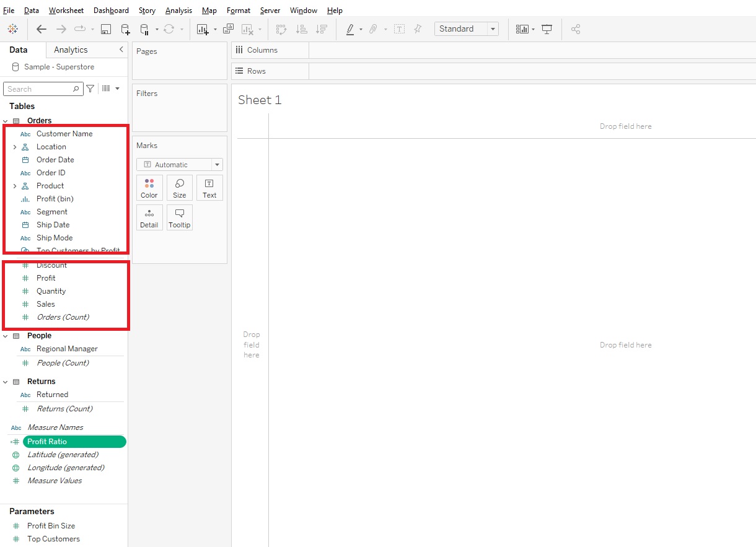Image resolution: width=756 pixels, height=547 pixels.
Task: Select the Ship Mode field
Action: pyautogui.click(x=55, y=238)
